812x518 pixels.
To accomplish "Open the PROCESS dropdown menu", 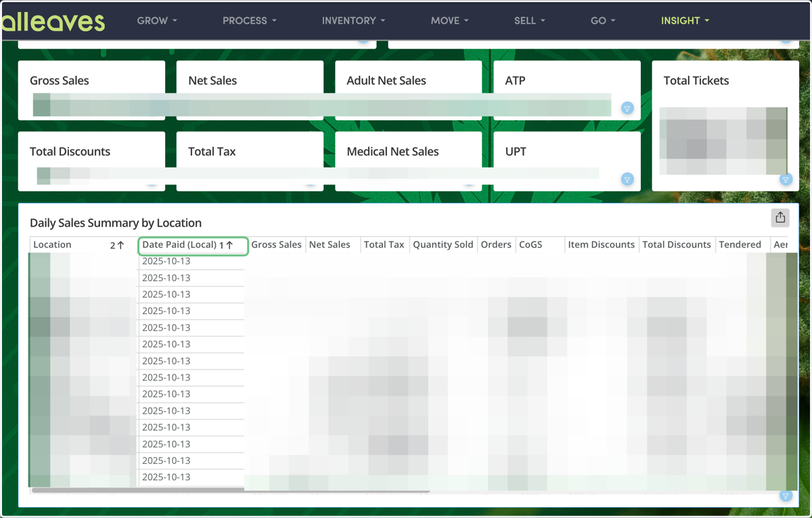I will tap(250, 20).
